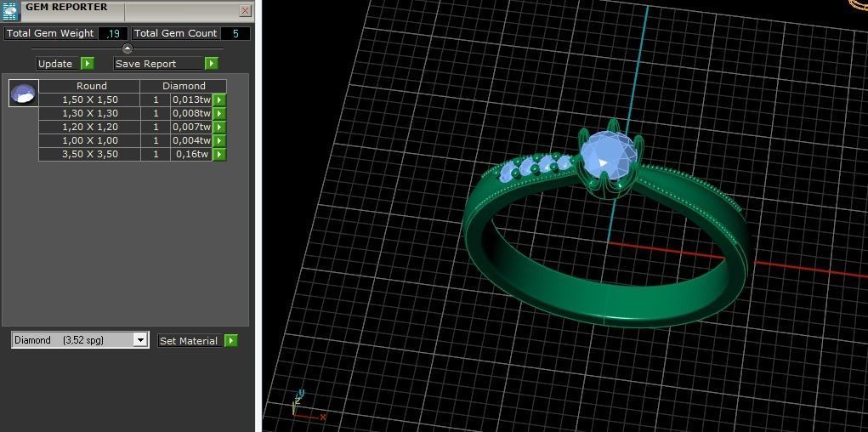The width and height of the screenshot is (868, 432).
Task: Click green arrow next to Set Material
Action: pyautogui.click(x=231, y=341)
